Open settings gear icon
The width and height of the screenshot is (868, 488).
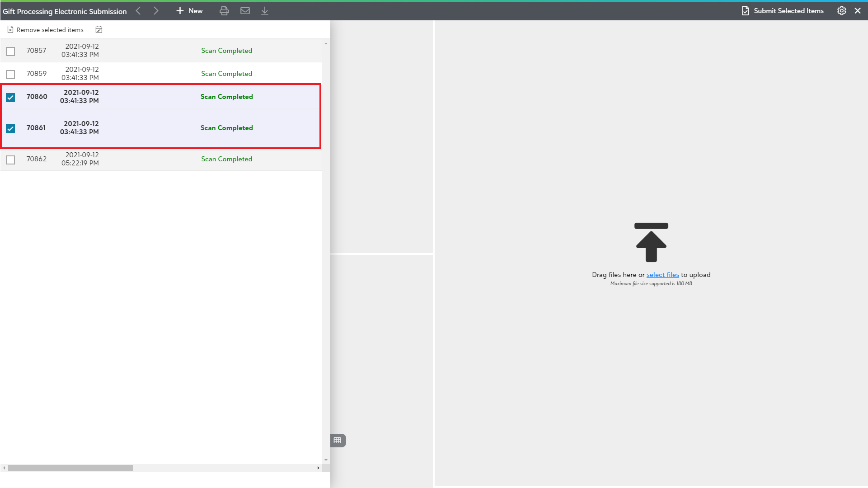841,11
